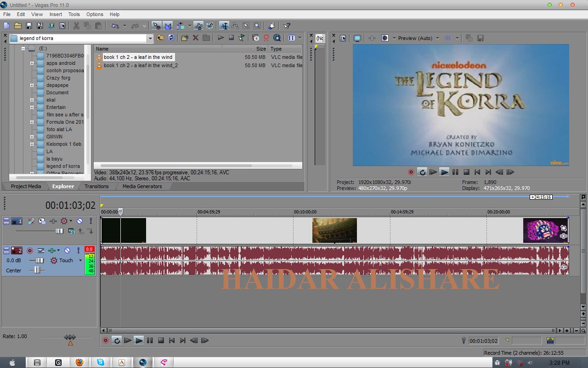Image resolution: width=588 pixels, height=368 pixels.
Task: Open preview Overlays grid dropdown arrow
Action: pyautogui.click(x=457, y=38)
